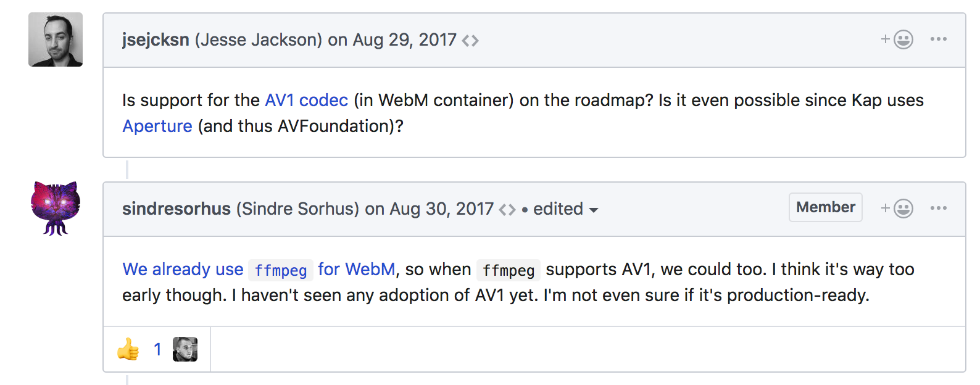Viewport: 980px width, 385px height.
Task: Click sindresorhus username
Action: pos(176,209)
